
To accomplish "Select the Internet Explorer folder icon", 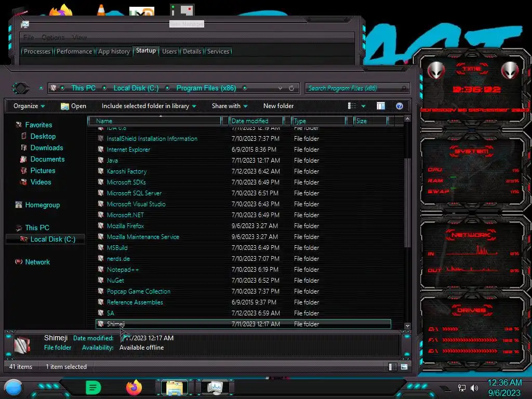I will coord(100,149).
